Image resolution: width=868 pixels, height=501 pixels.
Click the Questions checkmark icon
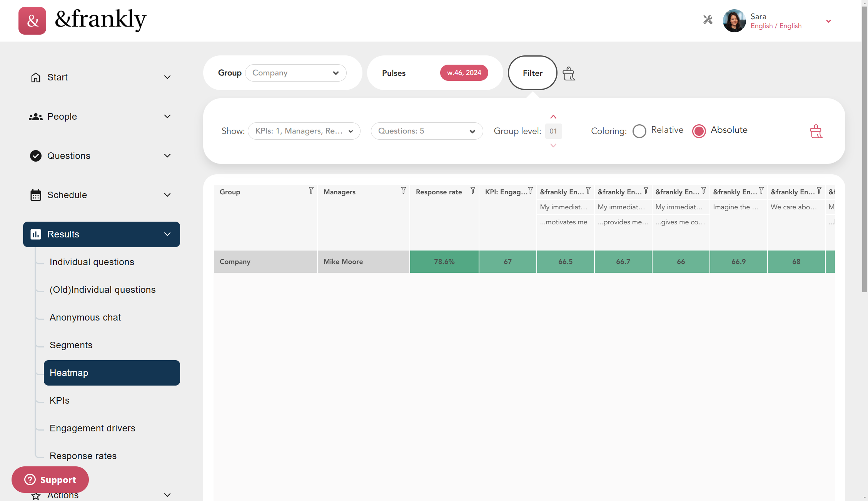(x=36, y=156)
